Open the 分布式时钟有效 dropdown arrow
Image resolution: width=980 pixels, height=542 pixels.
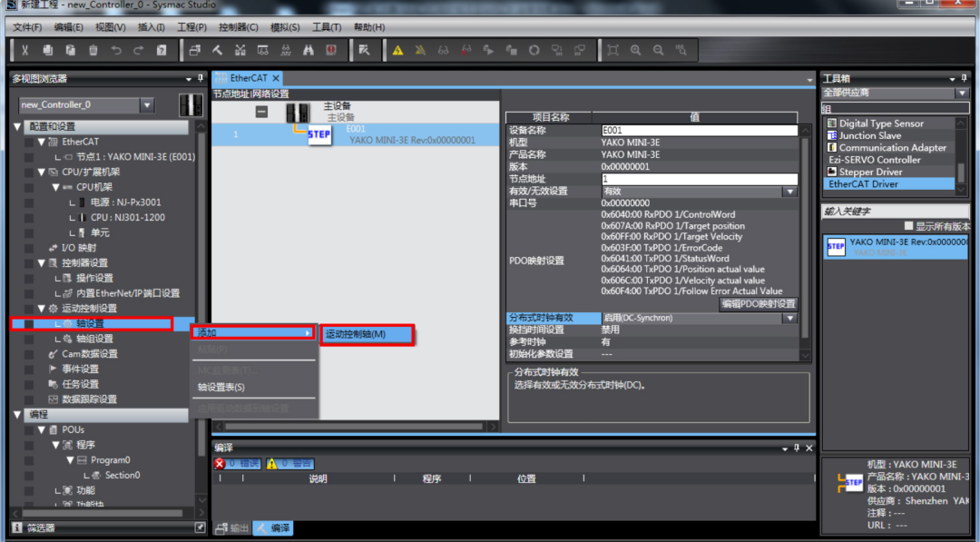click(x=790, y=318)
